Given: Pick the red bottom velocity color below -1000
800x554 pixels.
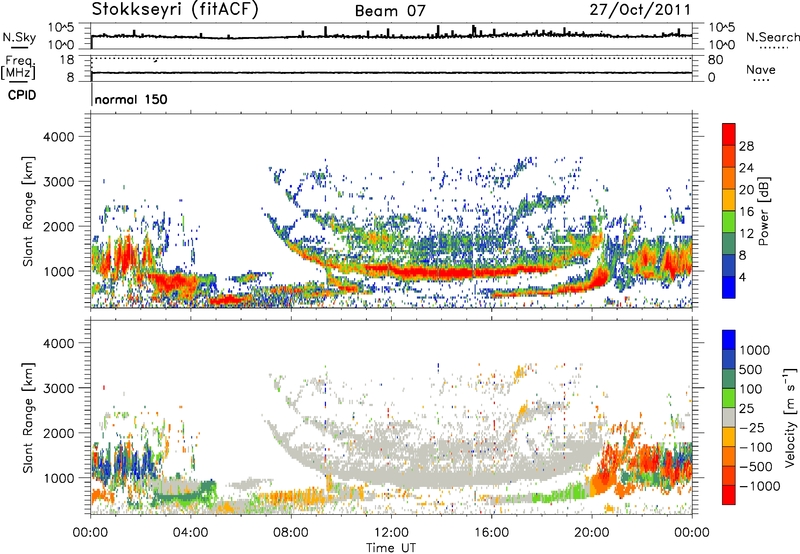Looking at the screenshot, I should click(729, 495).
